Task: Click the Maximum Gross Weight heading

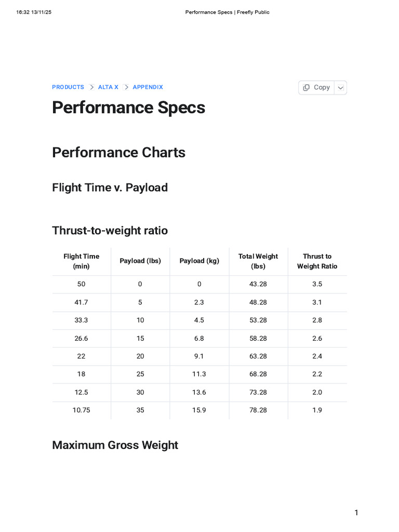Action: coord(115,445)
